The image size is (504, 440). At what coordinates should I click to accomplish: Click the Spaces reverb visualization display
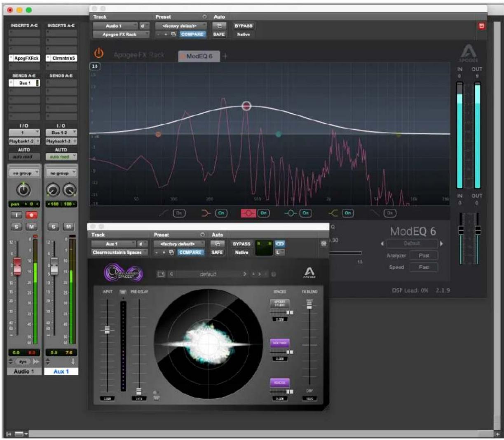208,344
